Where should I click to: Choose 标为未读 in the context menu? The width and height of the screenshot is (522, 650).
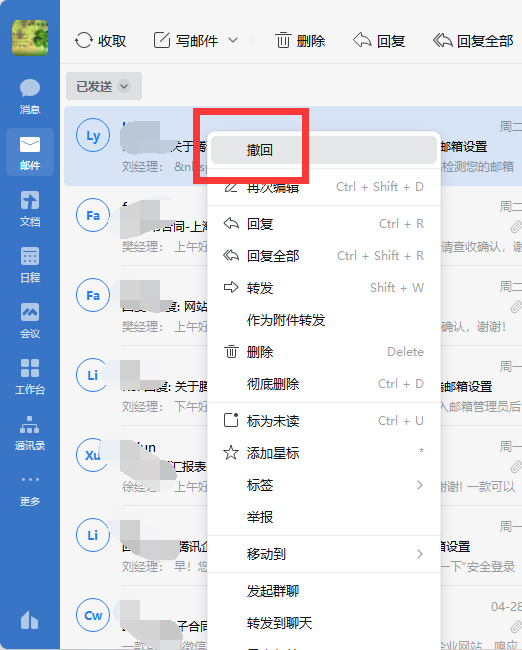[x=324, y=421]
